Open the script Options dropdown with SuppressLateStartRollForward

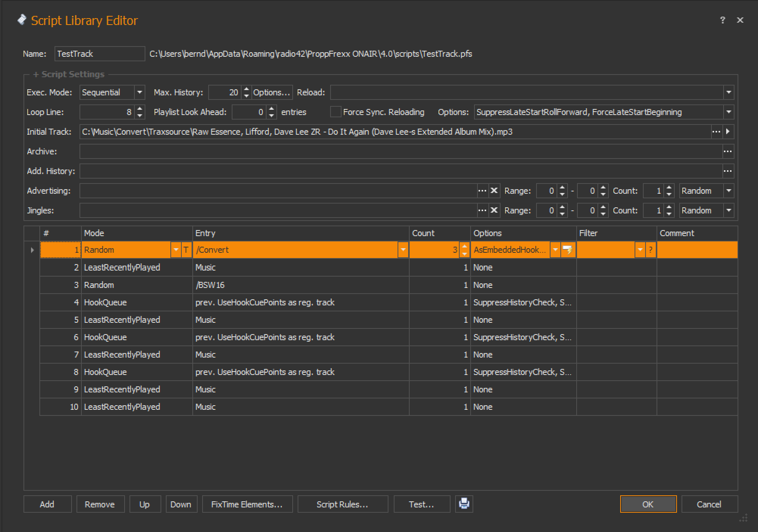728,112
